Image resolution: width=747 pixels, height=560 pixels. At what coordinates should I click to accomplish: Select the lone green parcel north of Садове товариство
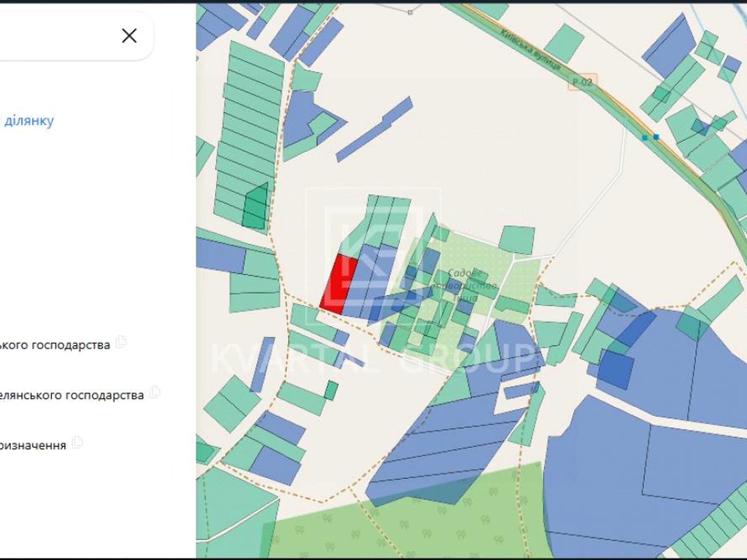click(x=517, y=240)
